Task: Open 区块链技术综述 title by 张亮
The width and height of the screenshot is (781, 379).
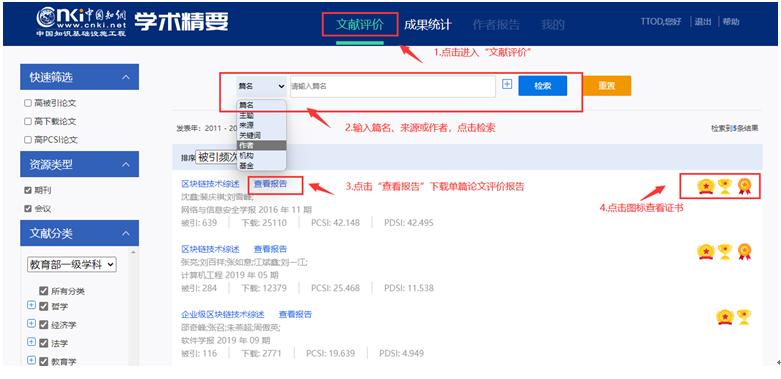Action: tap(210, 249)
